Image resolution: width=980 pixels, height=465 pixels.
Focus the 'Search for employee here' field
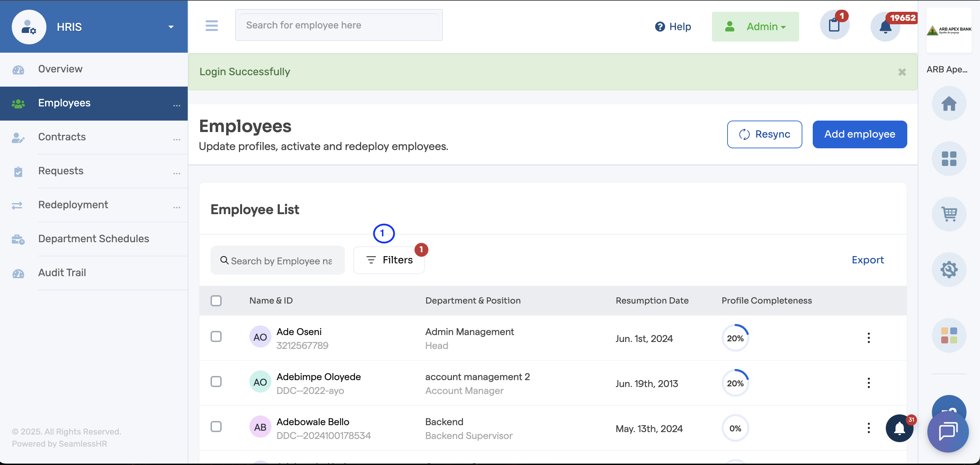coord(339,25)
